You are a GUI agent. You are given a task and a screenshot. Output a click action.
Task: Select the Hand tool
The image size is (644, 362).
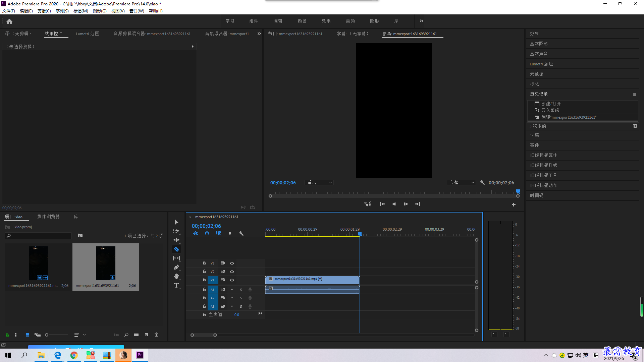click(176, 276)
